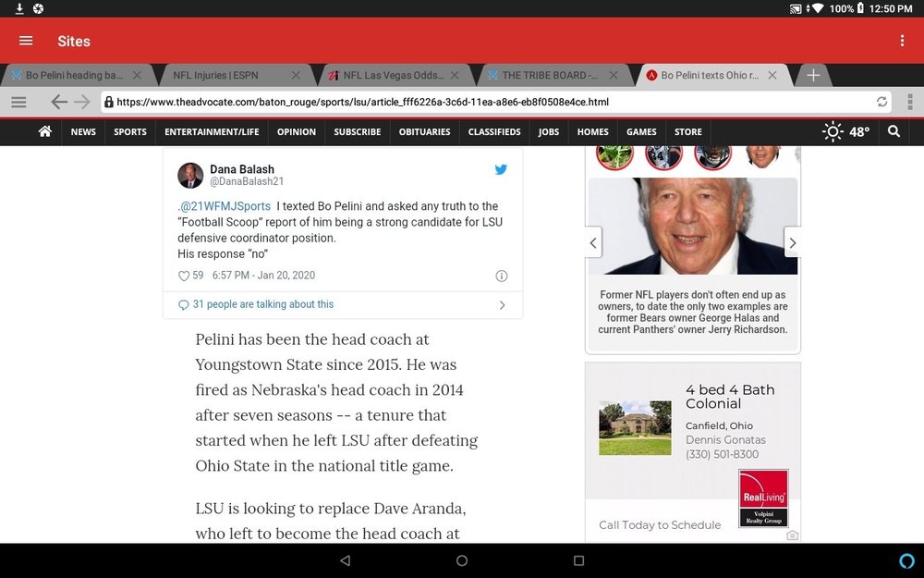Tap Android recent apps square button

click(578, 560)
